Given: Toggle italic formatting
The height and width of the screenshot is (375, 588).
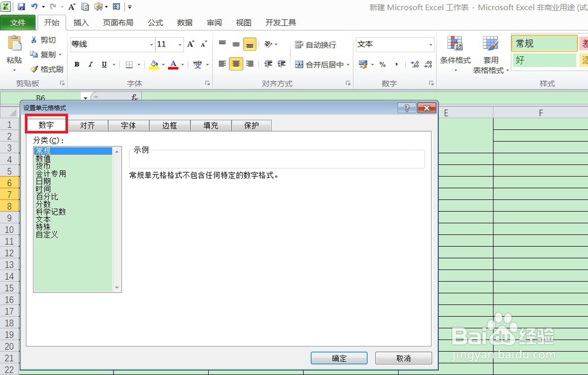Looking at the screenshot, I should point(91,65).
